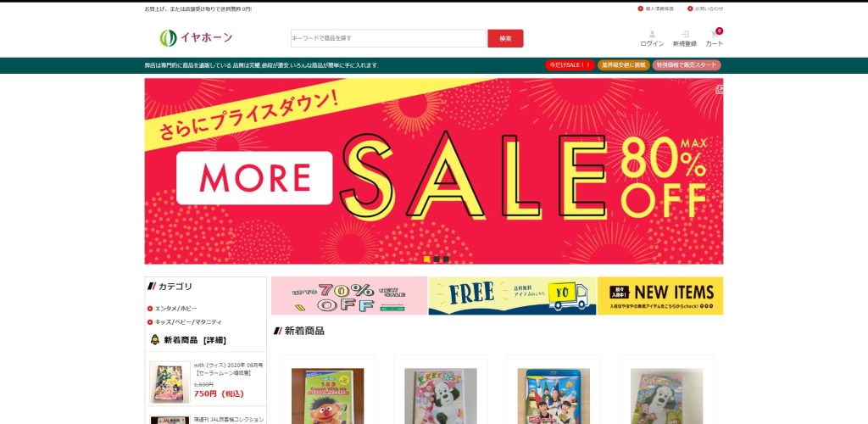Click the イヤホーン site logo
This screenshot has height=424, width=868.
point(196,38)
